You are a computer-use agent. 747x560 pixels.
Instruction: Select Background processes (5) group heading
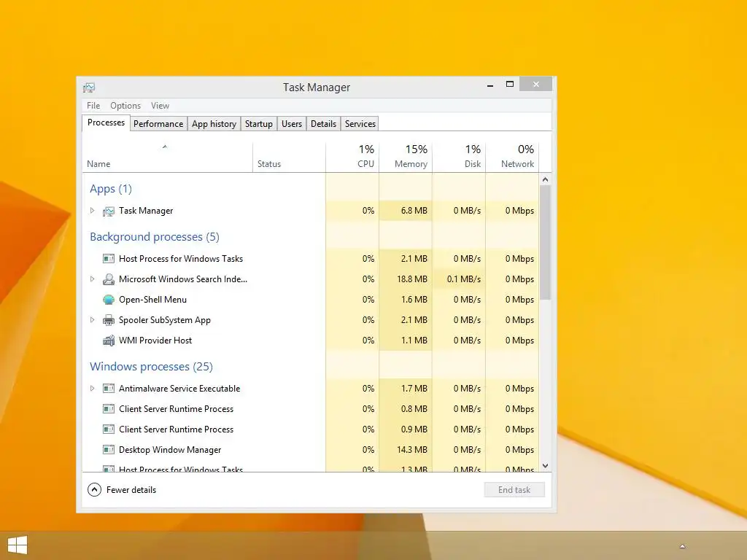[x=155, y=237]
